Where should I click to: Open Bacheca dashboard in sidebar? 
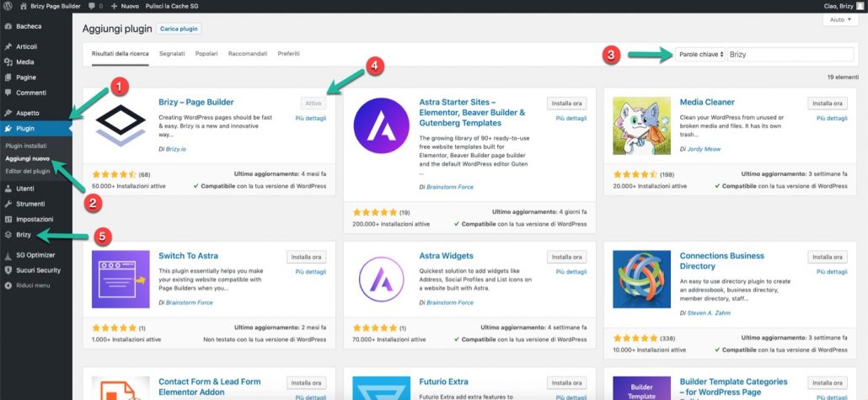pyautogui.click(x=29, y=26)
